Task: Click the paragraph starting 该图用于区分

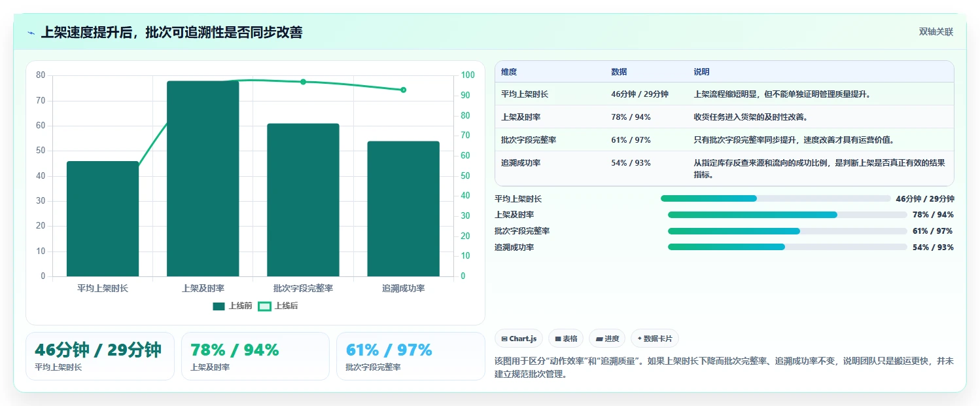Action: click(725, 367)
